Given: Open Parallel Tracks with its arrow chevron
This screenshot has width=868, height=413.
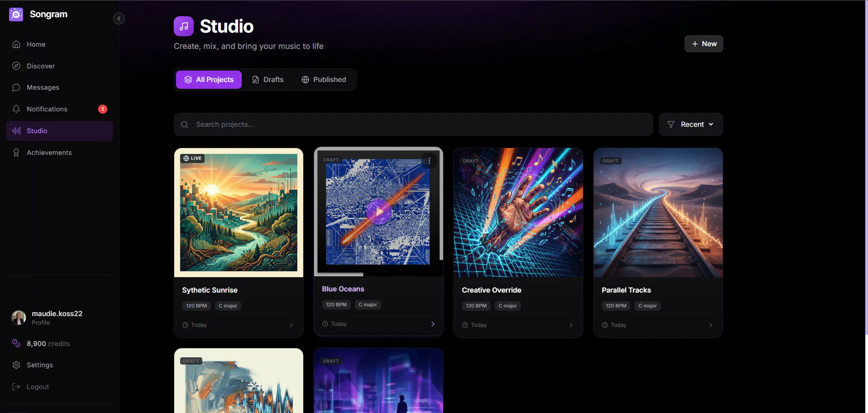Looking at the screenshot, I should (711, 325).
